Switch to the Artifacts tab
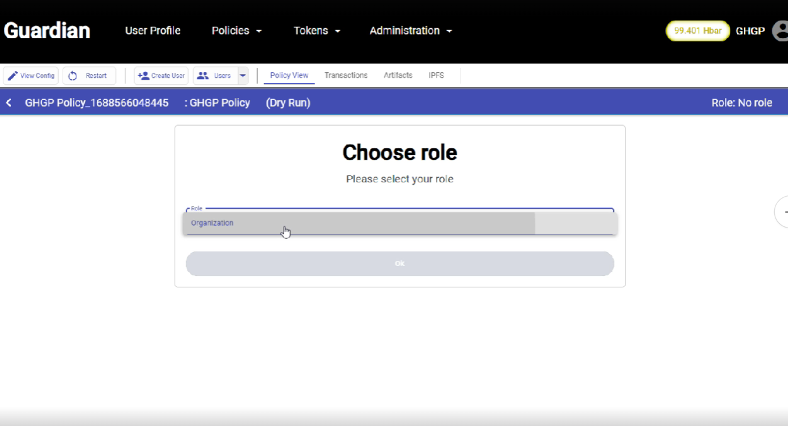This screenshot has height=426, width=788. click(398, 76)
